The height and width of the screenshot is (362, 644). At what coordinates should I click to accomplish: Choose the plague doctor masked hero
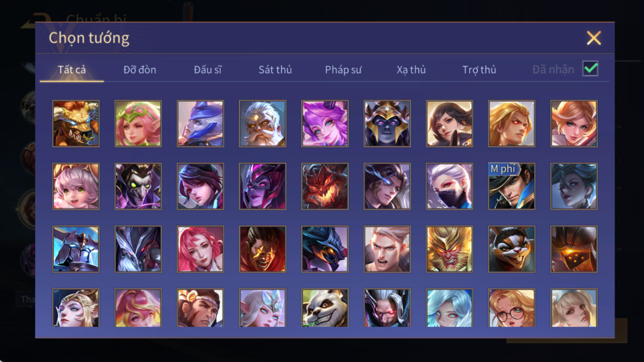[138, 186]
